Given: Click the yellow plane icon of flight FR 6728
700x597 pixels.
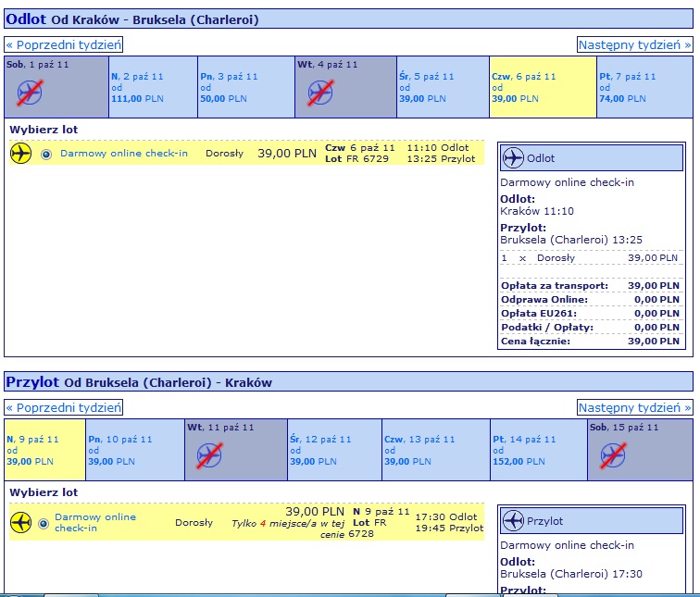Looking at the screenshot, I should (20, 522).
